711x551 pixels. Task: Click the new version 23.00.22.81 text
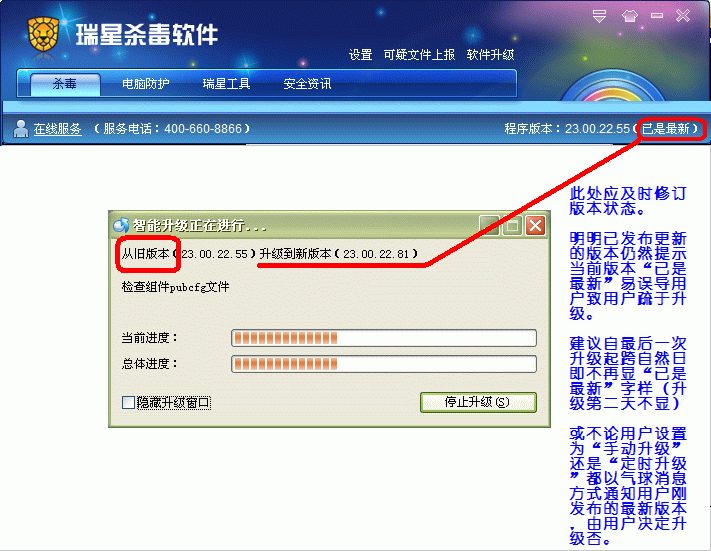click(x=376, y=254)
